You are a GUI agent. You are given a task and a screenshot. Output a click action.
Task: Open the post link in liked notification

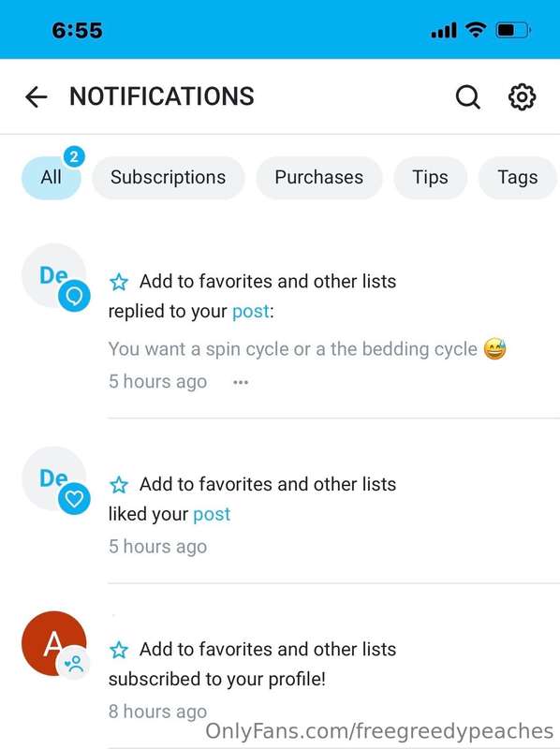click(212, 514)
